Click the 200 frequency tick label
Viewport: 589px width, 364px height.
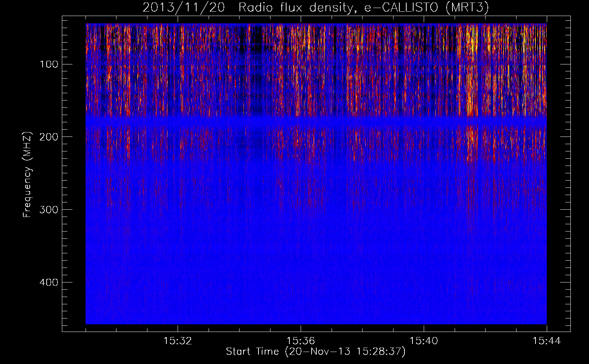(x=48, y=137)
